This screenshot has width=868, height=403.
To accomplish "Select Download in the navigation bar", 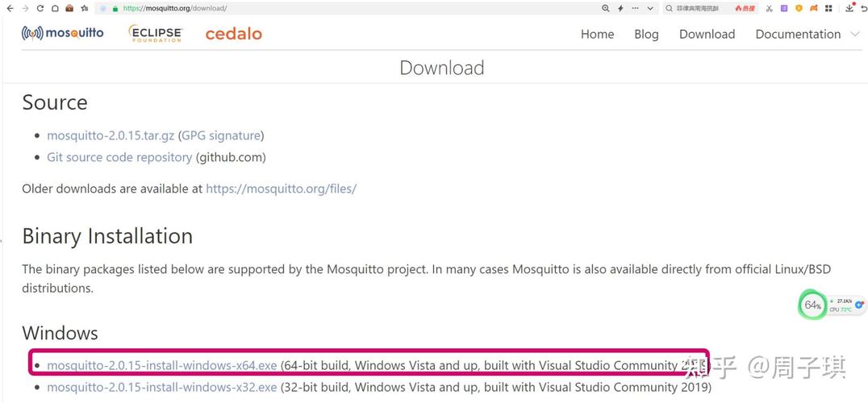I will tap(707, 34).
